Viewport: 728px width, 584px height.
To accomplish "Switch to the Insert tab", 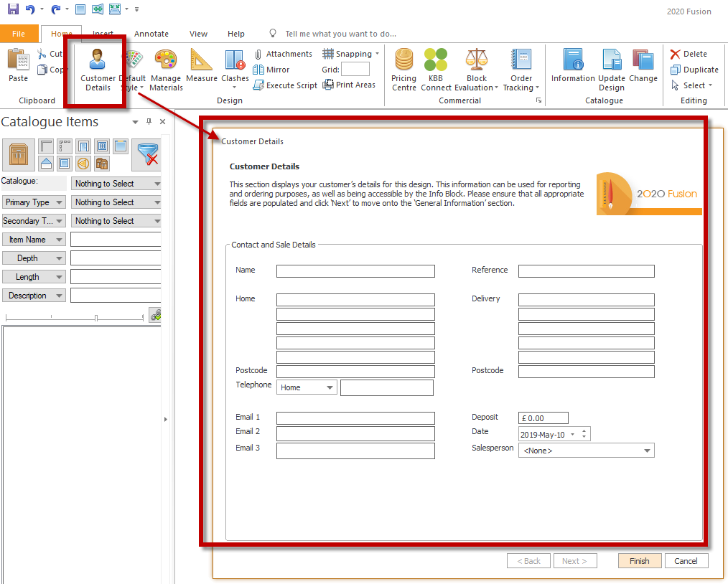I will (103, 34).
